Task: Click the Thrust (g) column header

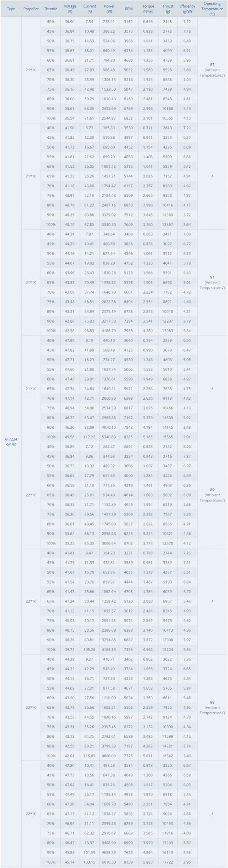Action: 168,9
